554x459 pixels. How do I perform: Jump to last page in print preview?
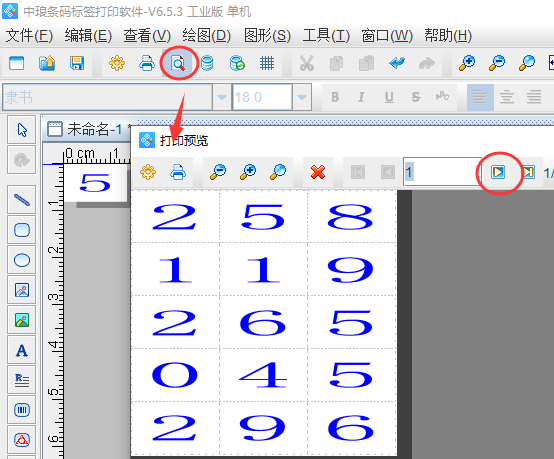pos(529,172)
